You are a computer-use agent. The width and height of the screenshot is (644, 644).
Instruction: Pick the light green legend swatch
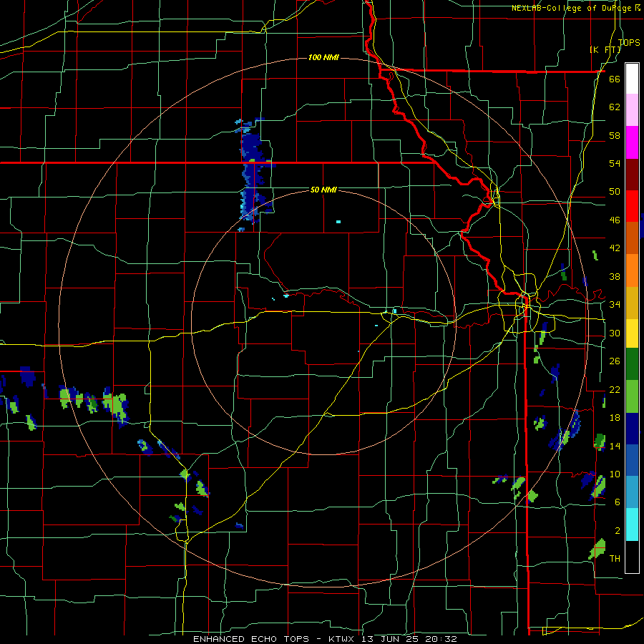pos(632,396)
